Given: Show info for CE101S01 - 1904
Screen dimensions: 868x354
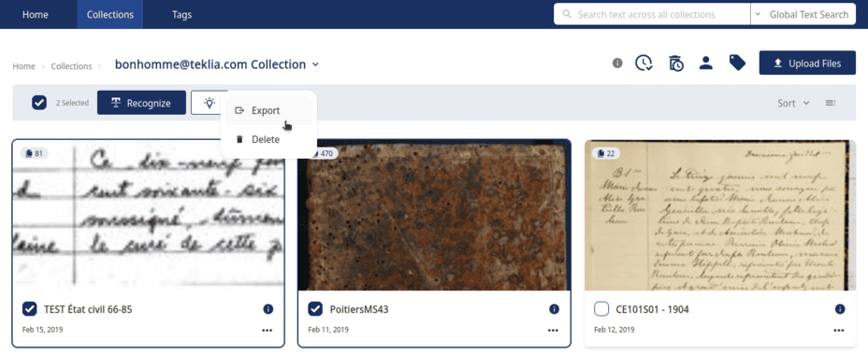Looking at the screenshot, I should [839, 309].
